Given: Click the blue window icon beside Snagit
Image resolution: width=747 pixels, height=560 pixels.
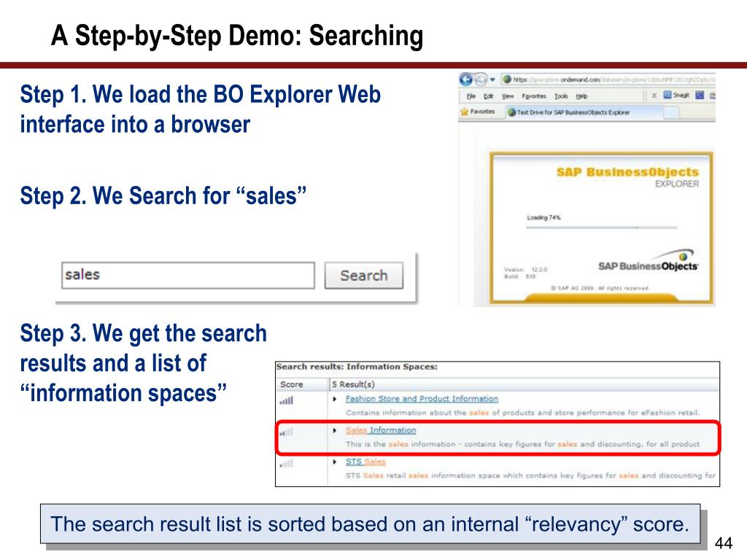Looking at the screenshot, I should 700,96.
